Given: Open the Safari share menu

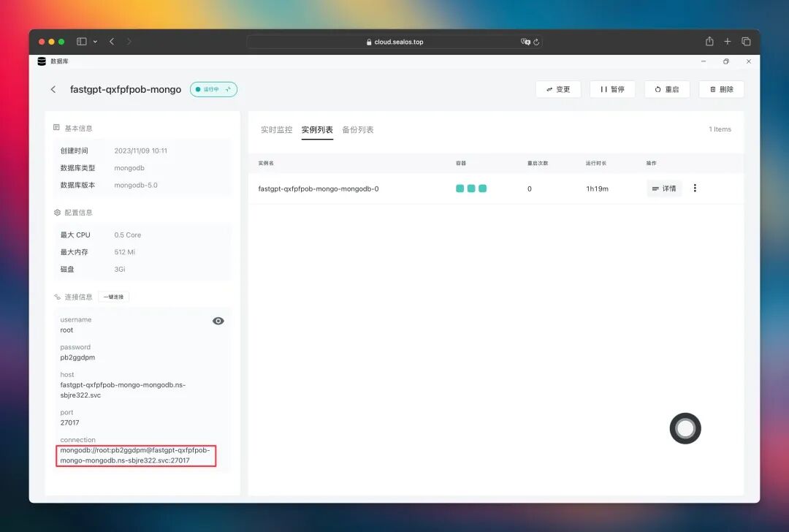Looking at the screenshot, I should click(x=709, y=41).
